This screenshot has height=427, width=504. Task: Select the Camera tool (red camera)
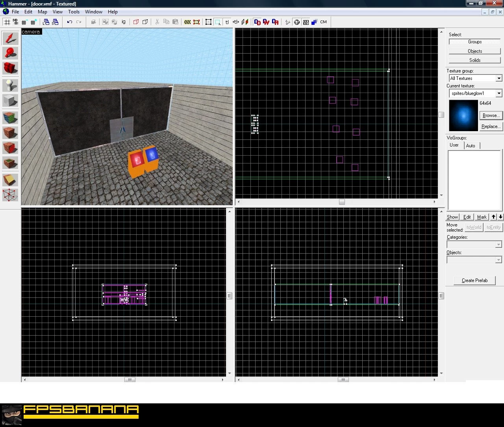10,68
